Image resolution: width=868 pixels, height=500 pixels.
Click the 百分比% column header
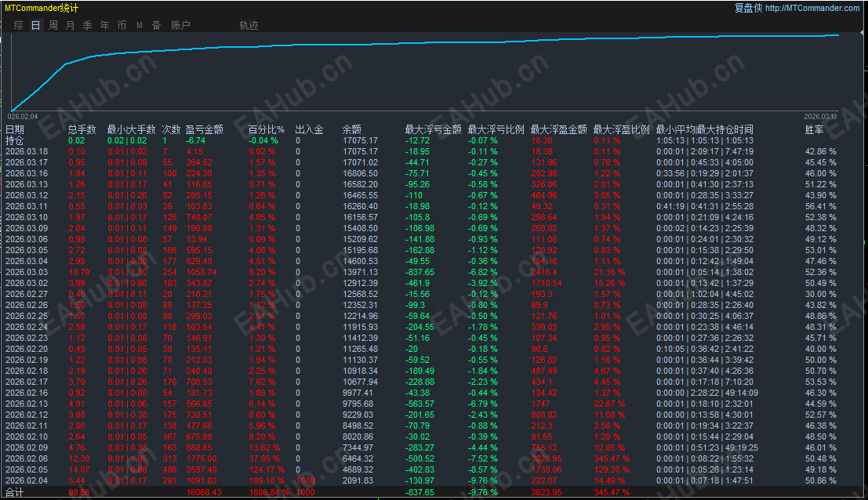267,129
